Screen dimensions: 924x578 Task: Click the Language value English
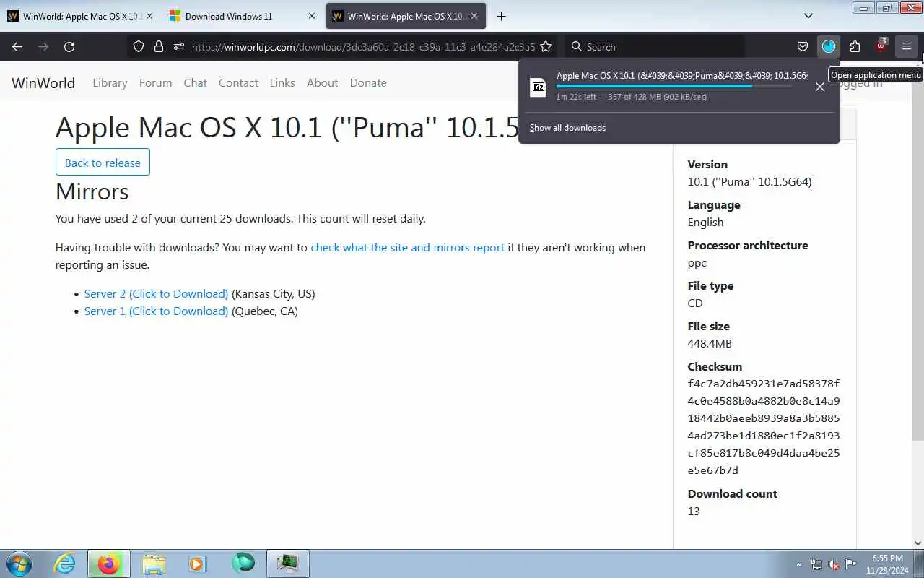point(705,222)
